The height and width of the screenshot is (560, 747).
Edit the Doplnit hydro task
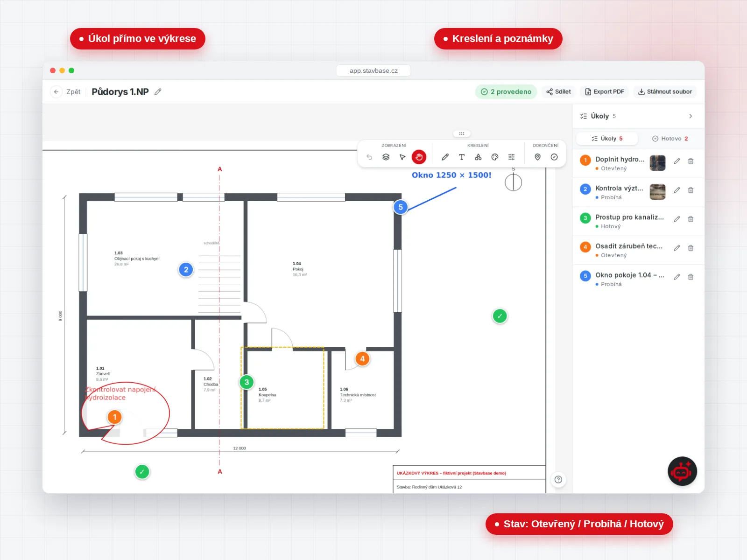click(677, 161)
